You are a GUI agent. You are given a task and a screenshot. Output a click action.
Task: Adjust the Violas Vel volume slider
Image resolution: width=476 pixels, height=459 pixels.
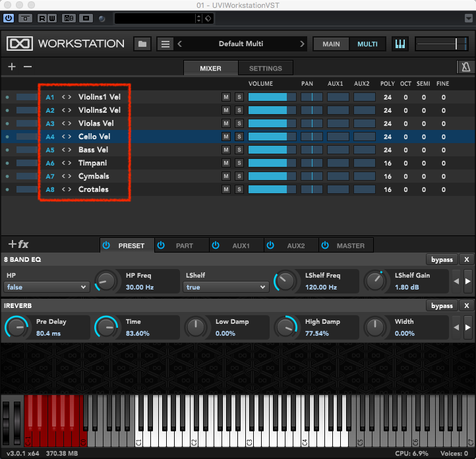point(272,123)
